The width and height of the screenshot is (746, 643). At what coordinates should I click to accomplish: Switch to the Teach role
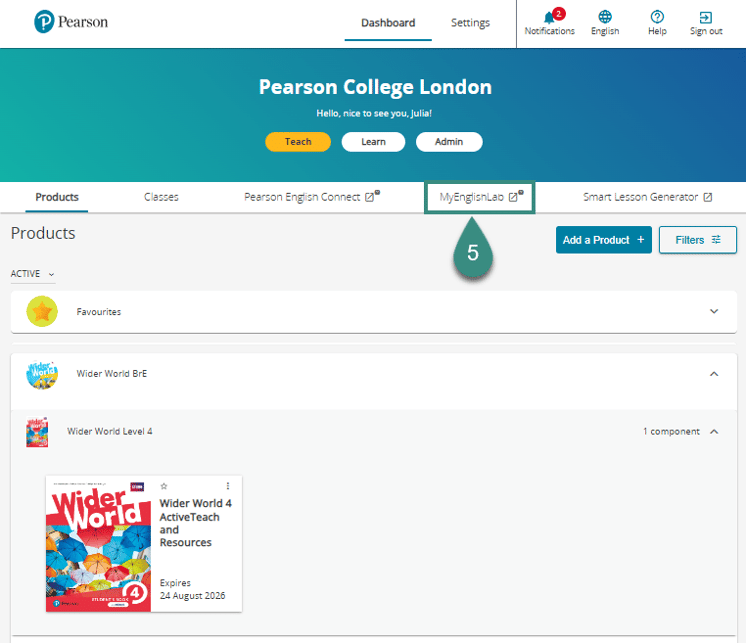tap(298, 142)
